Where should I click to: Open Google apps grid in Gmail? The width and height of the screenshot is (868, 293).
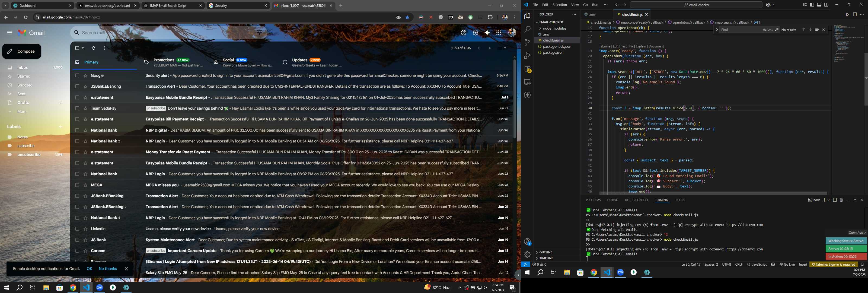pyautogui.click(x=498, y=33)
